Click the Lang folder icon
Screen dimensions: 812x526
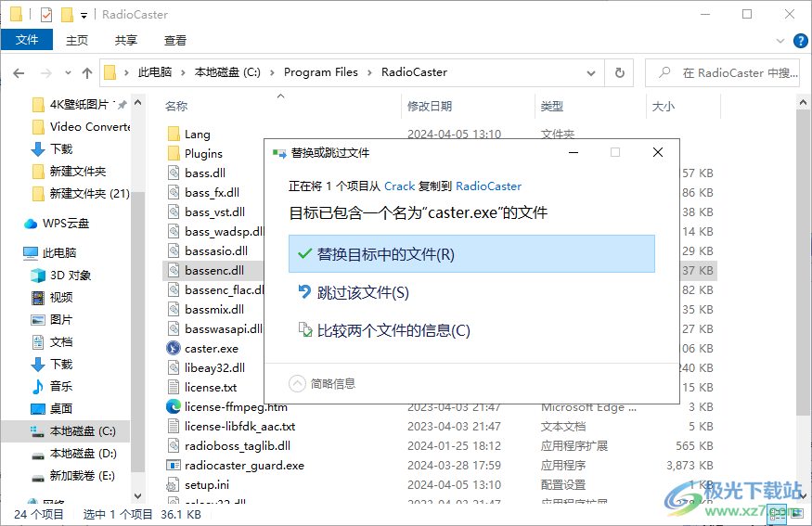pyautogui.click(x=174, y=135)
